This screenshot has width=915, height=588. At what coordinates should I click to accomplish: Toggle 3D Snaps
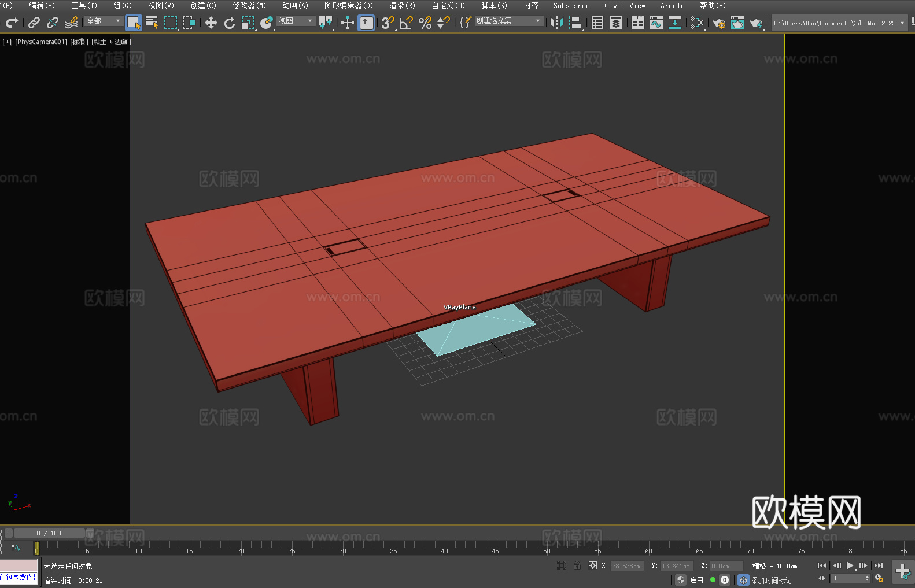[388, 23]
